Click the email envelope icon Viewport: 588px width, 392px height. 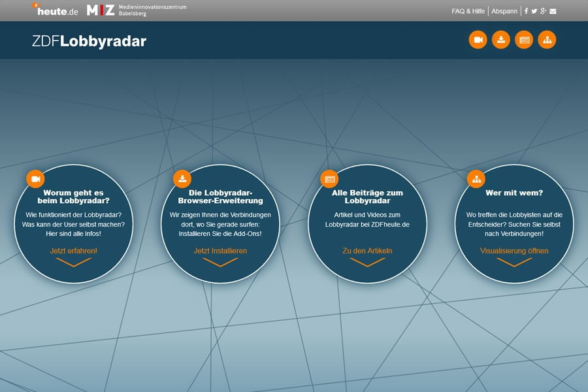click(x=553, y=11)
